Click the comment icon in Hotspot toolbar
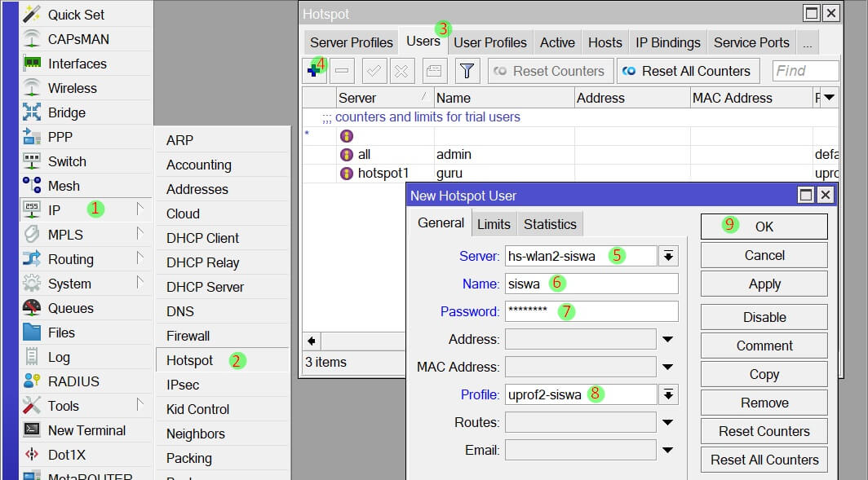Viewport: 868px width, 480px height. [433, 71]
